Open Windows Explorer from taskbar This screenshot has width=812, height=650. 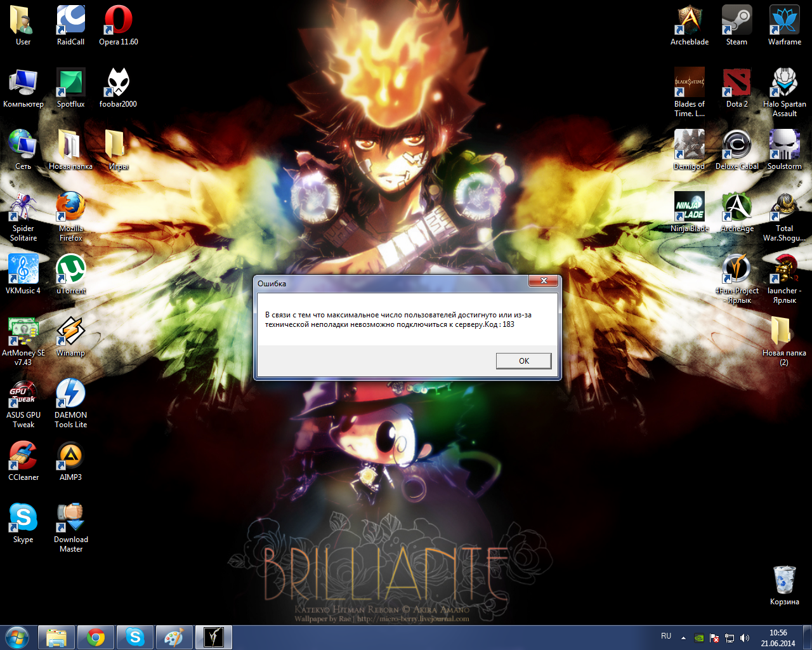pyautogui.click(x=56, y=637)
